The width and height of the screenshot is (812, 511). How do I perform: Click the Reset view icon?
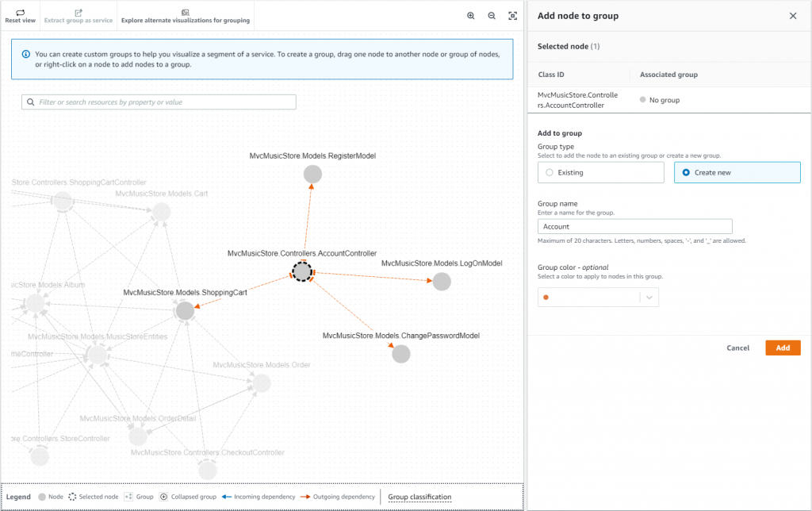[20, 13]
